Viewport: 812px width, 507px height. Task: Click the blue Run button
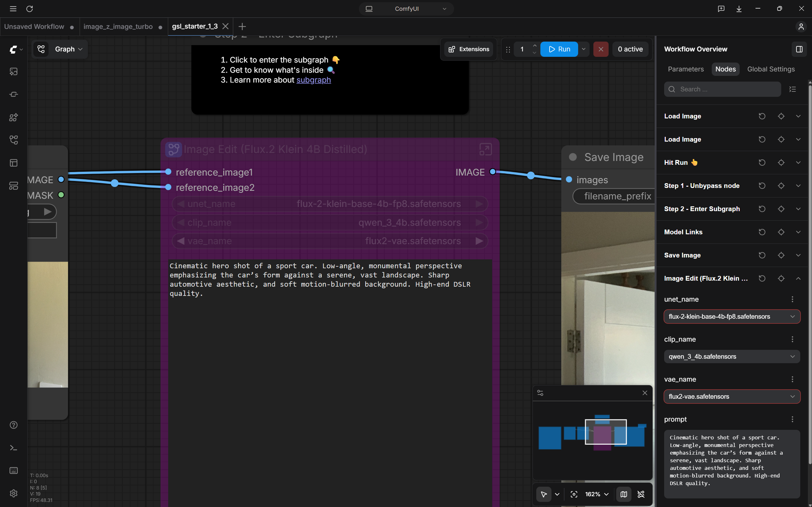559,49
